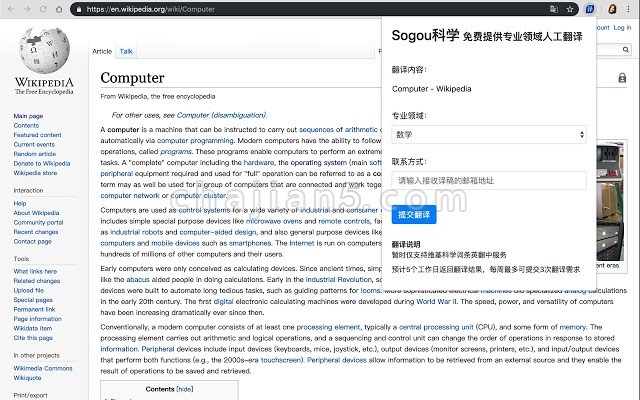
Task: Follow the computer programming link
Action: (x=195, y=140)
